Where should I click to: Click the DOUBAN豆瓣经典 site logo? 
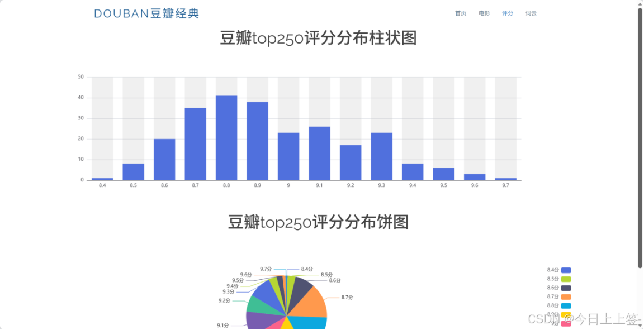tap(146, 13)
